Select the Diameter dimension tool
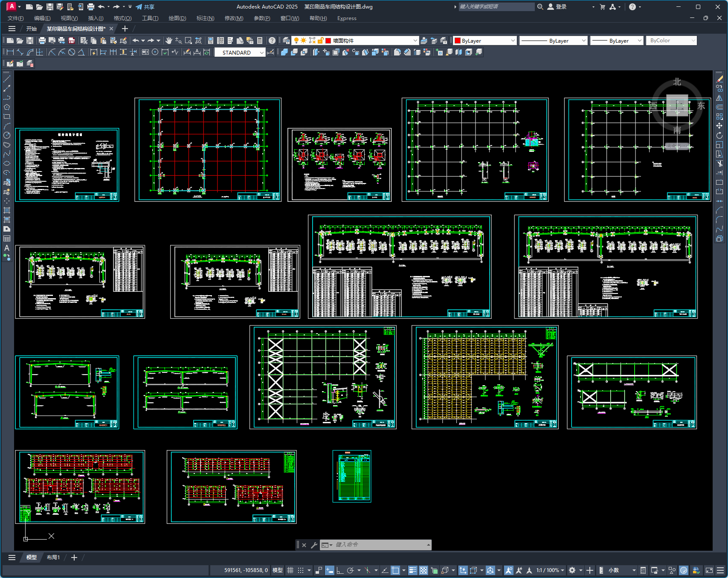This screenshot has height=578, width=728. (72, 52)
